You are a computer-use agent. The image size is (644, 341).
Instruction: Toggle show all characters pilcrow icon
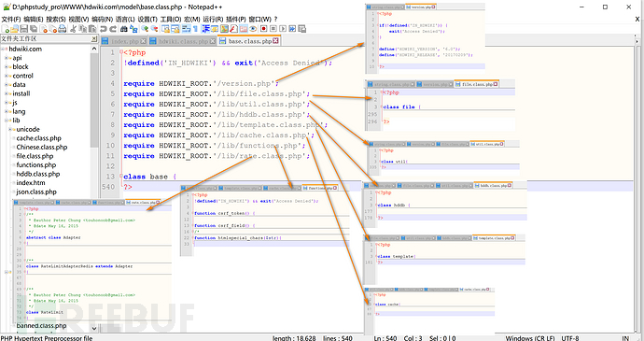point(195,29)
